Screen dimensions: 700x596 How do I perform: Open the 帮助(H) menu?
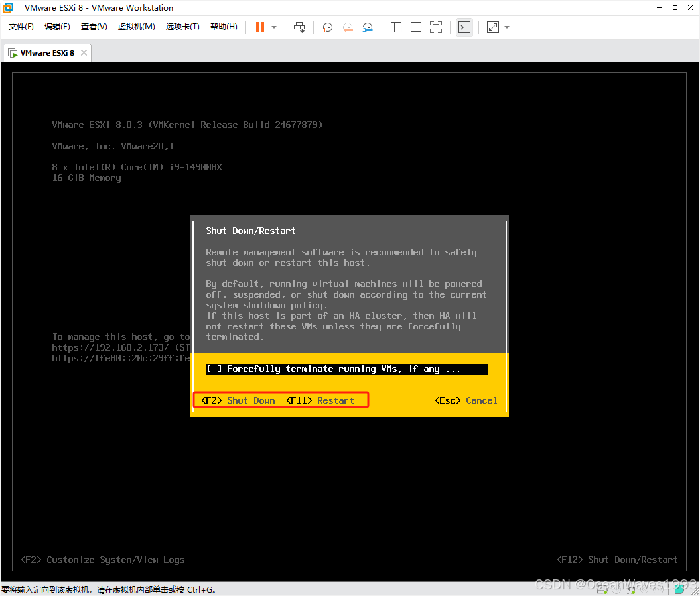point(224,27)
